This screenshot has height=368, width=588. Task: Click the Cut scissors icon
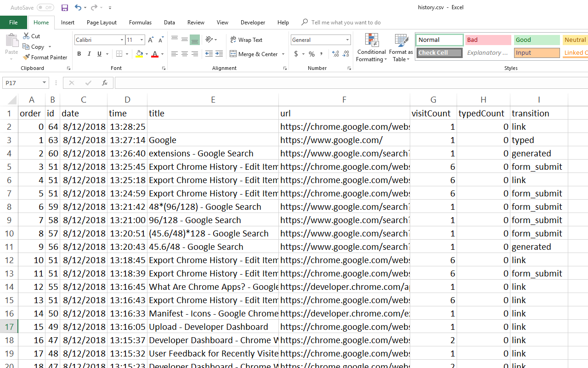click(26, 36)
